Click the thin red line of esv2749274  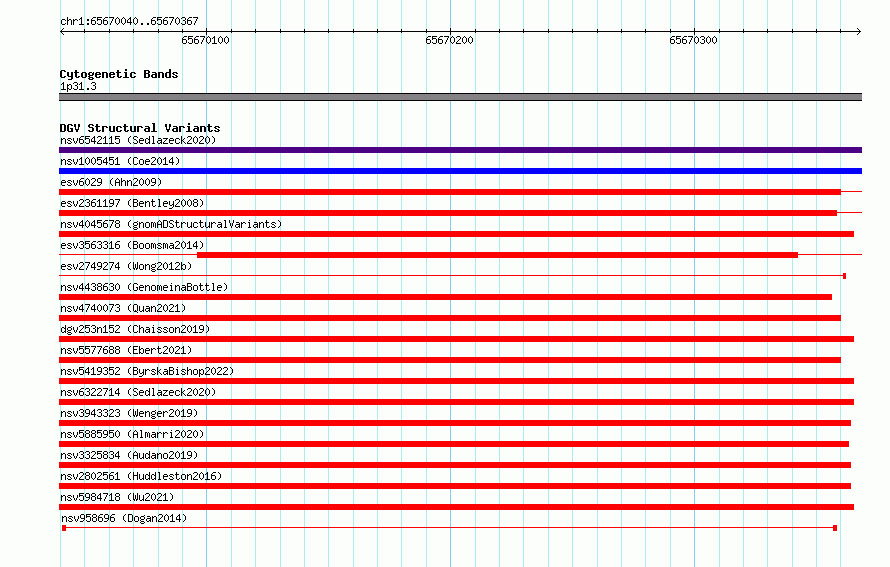tap(451, 276)
